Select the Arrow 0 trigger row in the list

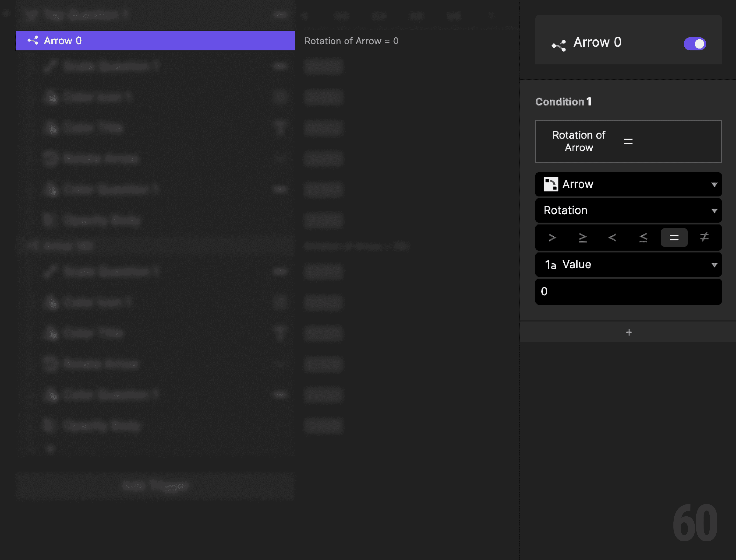pyautogui.click(x=156, y=40)
